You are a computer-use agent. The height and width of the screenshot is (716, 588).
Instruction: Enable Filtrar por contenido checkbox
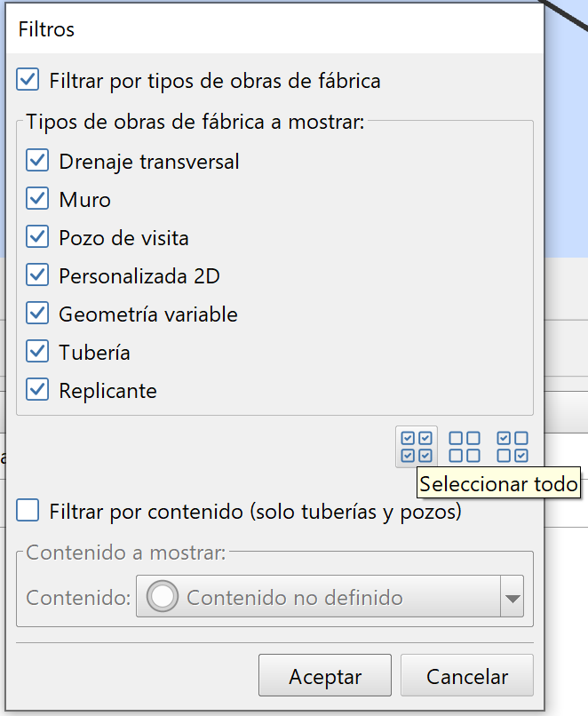click(28, 510)
